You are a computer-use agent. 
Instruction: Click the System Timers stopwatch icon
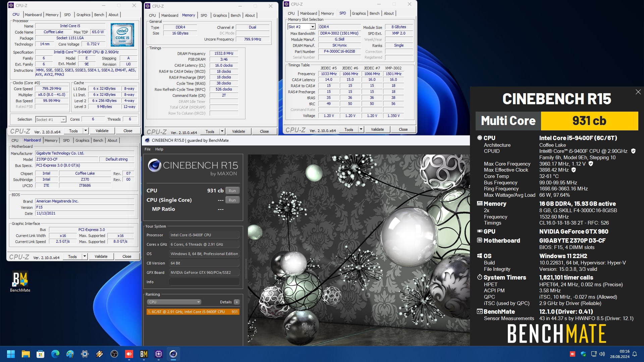[x=480, y=277]
